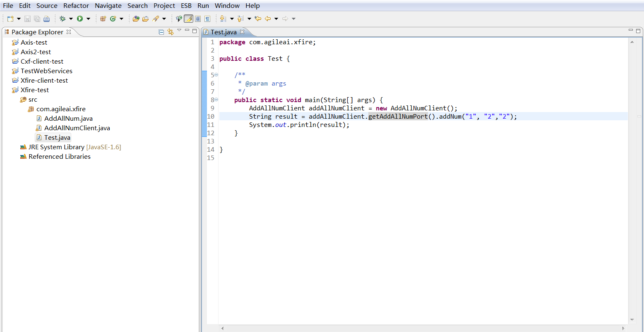Select the Xfire-client-test project
Screen dimensions: 644x332
pos(44,80)
